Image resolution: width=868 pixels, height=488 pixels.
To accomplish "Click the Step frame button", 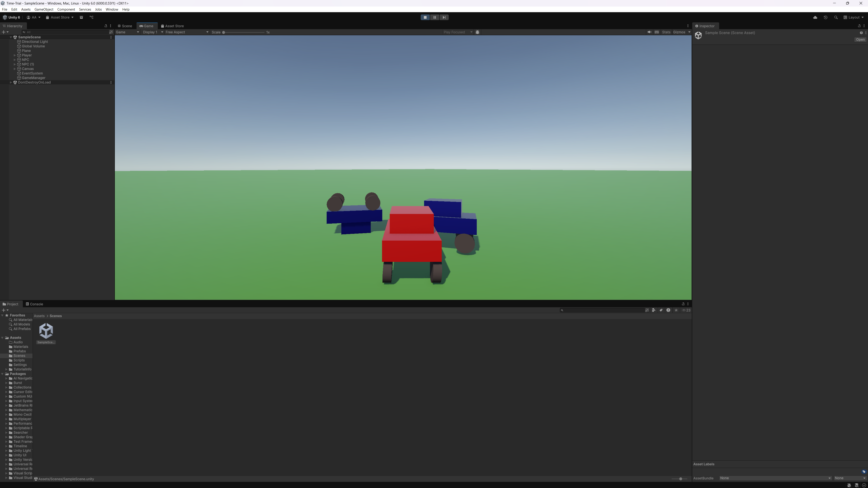I will [444, 18].
